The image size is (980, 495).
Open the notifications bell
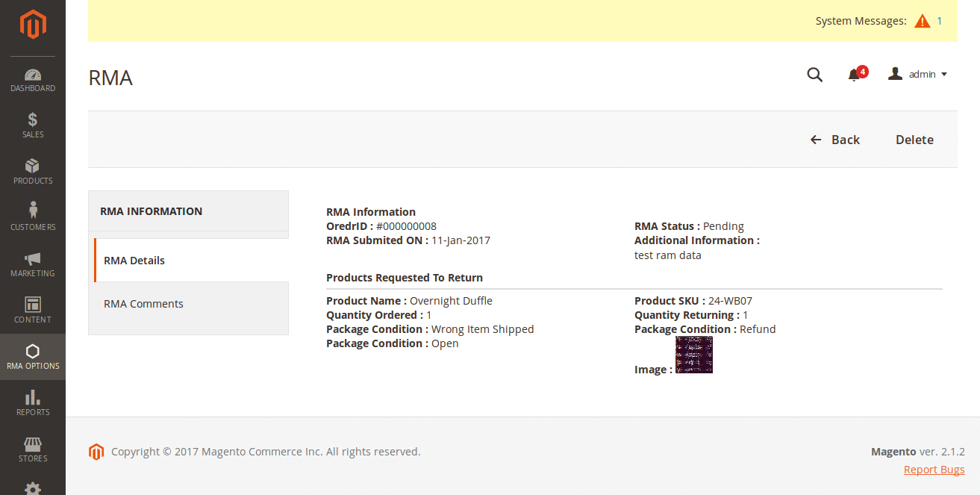[855, 75]
